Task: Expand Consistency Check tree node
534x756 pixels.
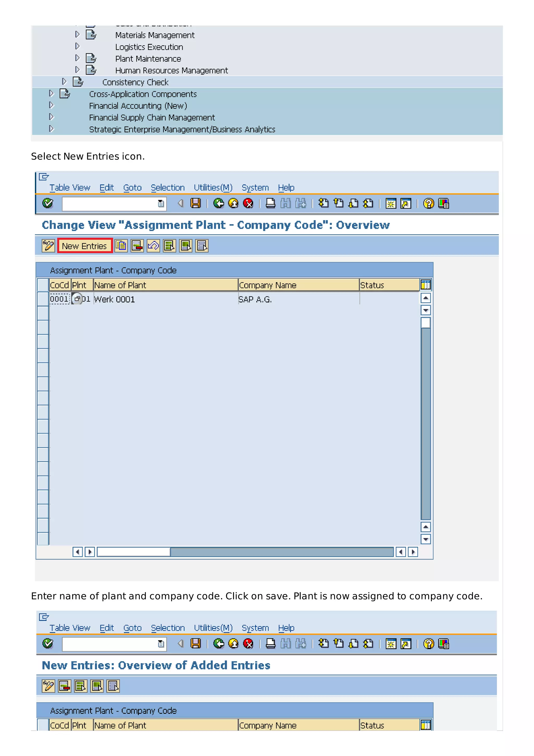Action: click(x=64, y=81)
